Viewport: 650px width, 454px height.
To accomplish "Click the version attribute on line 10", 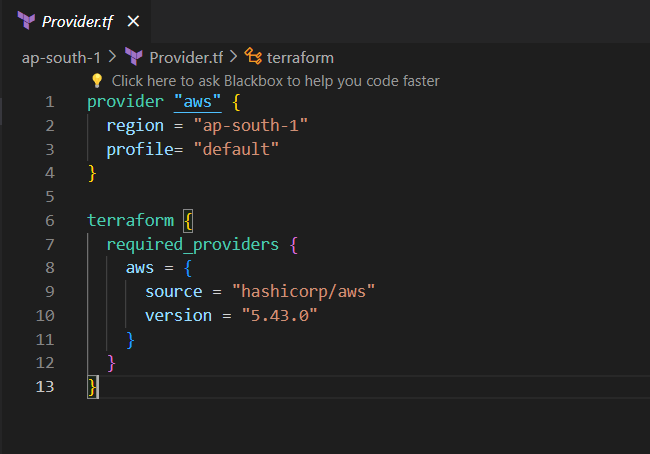I will (x=179, y=316).
